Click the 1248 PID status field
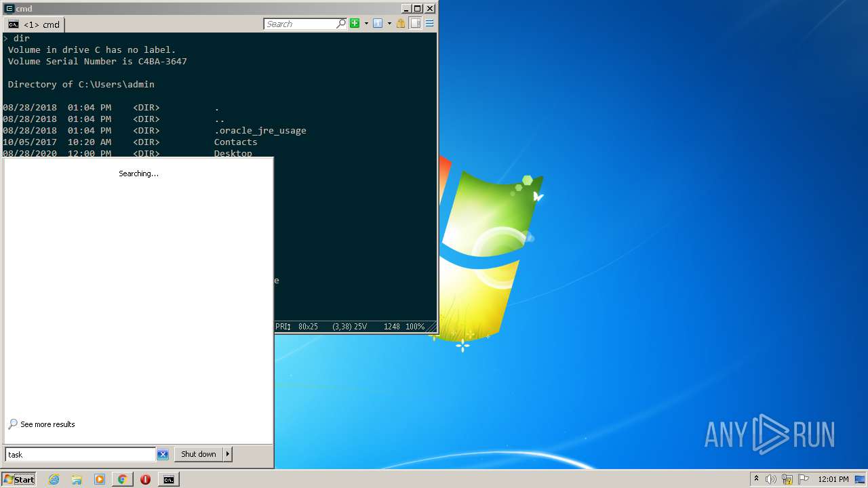 (391, 327)
